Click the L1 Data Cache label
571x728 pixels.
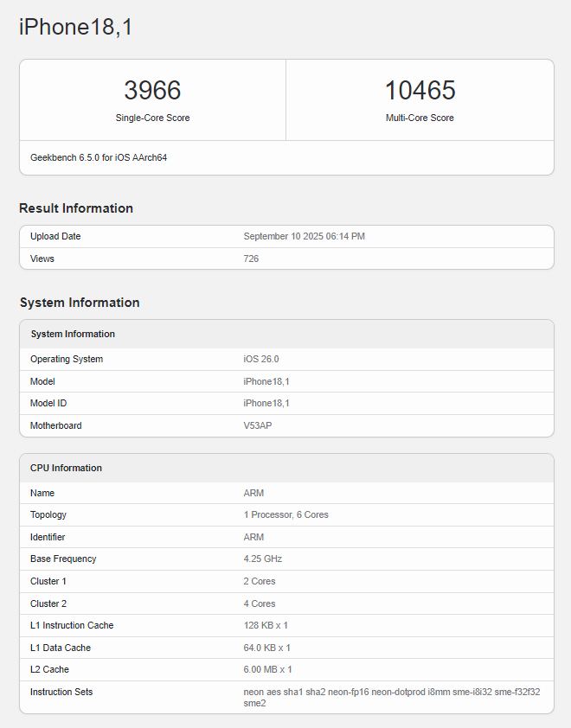coord(61,648)
